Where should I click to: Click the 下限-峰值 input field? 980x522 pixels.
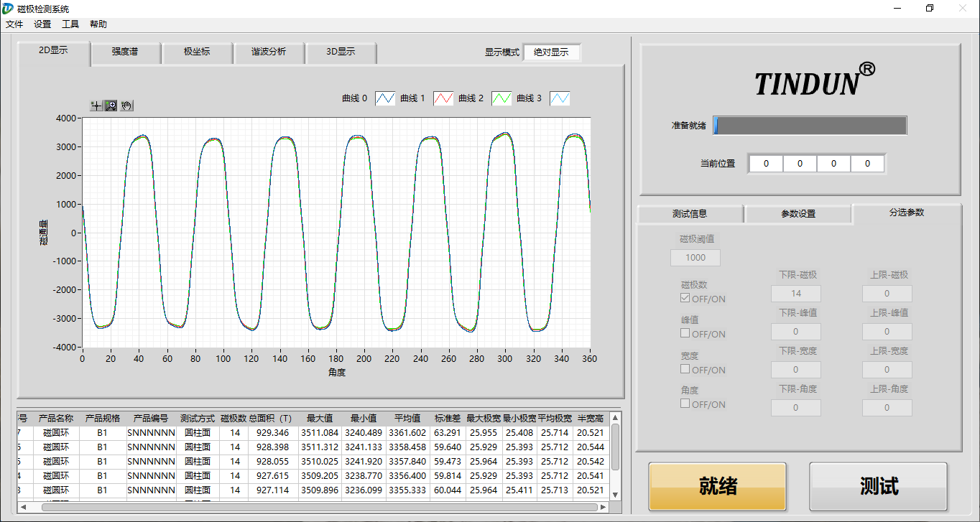(796, 332)
